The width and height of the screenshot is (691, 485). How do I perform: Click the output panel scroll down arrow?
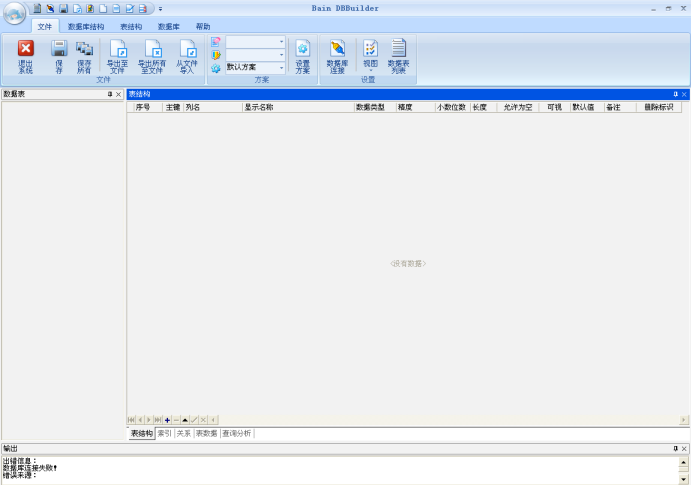point(684,479)
